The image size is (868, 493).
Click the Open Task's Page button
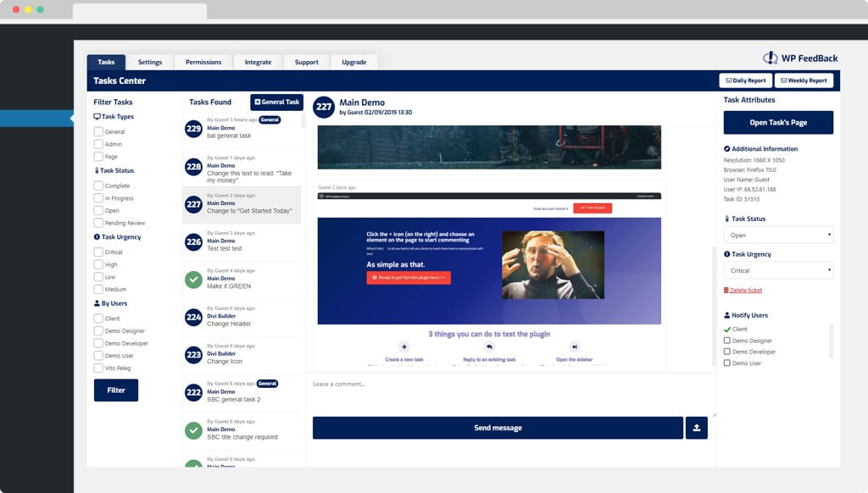pyautogui.click(x=777, y=122)
